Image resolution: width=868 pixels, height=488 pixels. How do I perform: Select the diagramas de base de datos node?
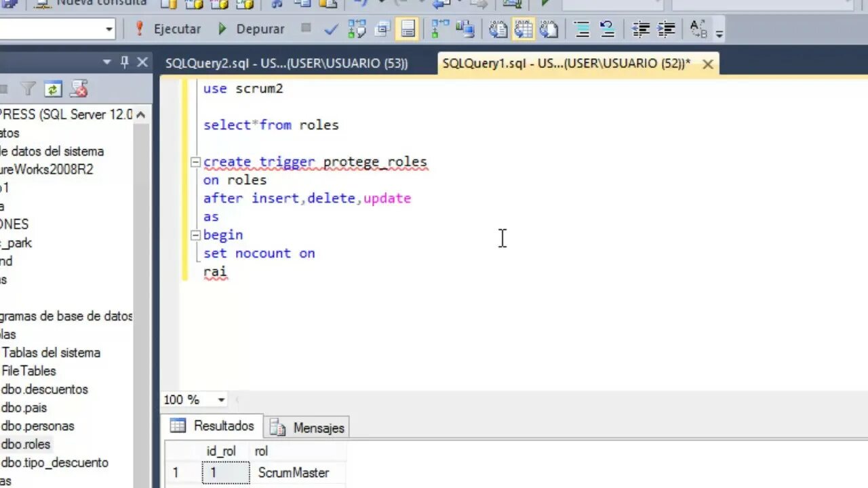pyautogui.click(x=66, y=316)
